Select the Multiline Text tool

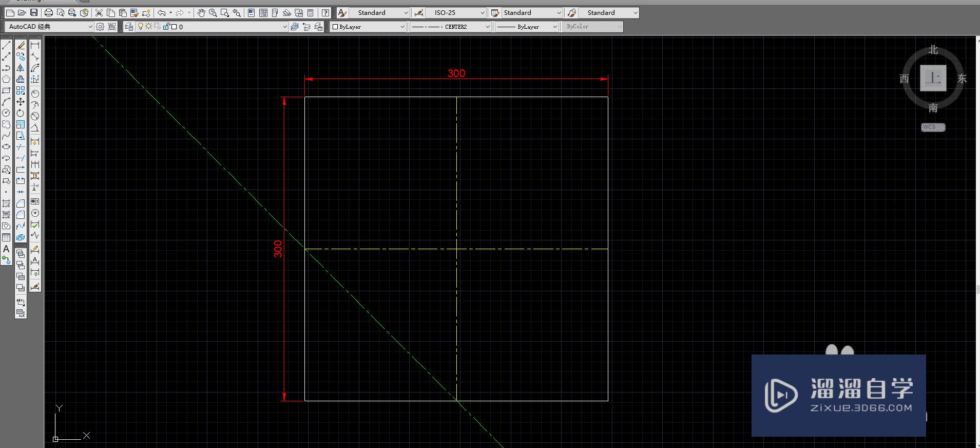6,249
